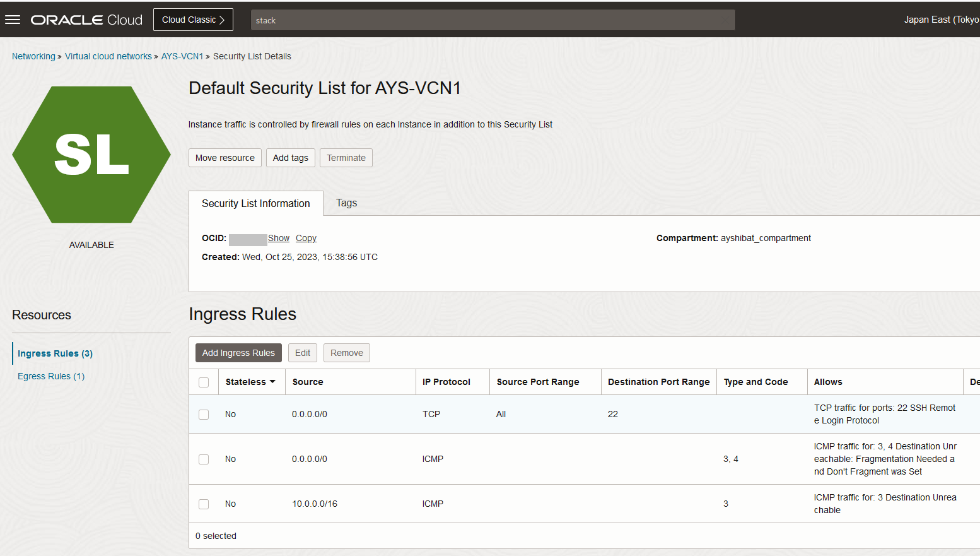
Task: Check the TCP port 22 rule checkbox
Action: pyautogui.click(x=204, y=415)
